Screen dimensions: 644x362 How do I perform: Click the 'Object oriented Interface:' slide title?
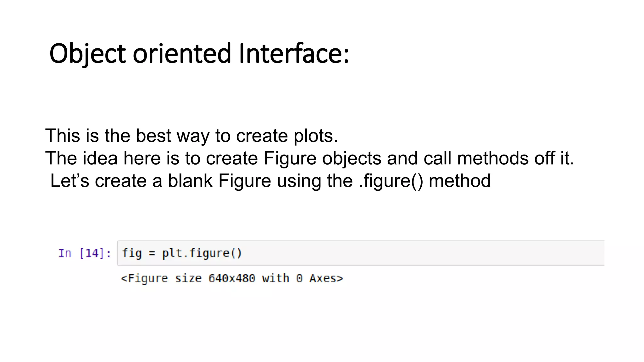pyautogui.click(x=199, y=53)
